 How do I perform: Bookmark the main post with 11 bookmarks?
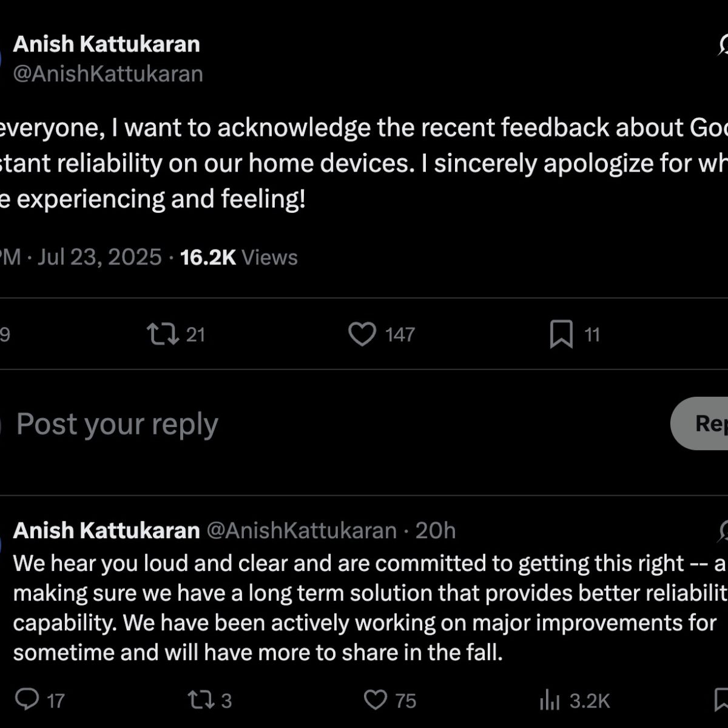[x=561, y=334]
